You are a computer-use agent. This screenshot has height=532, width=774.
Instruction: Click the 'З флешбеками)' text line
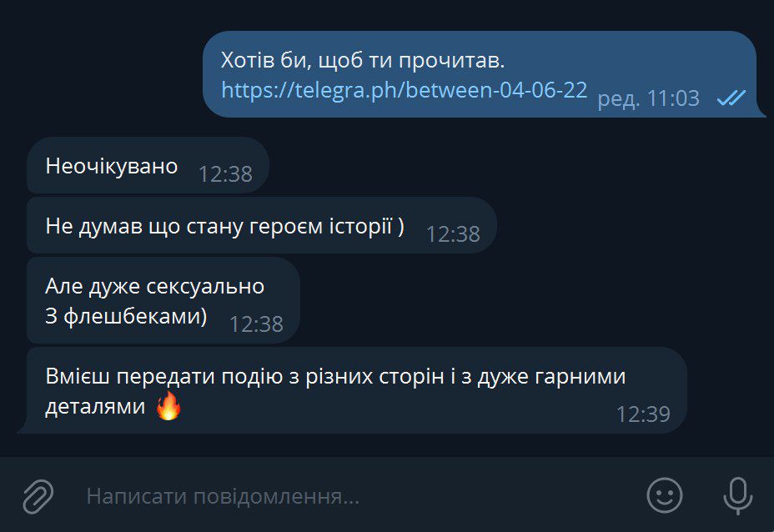tap(127, 316)
